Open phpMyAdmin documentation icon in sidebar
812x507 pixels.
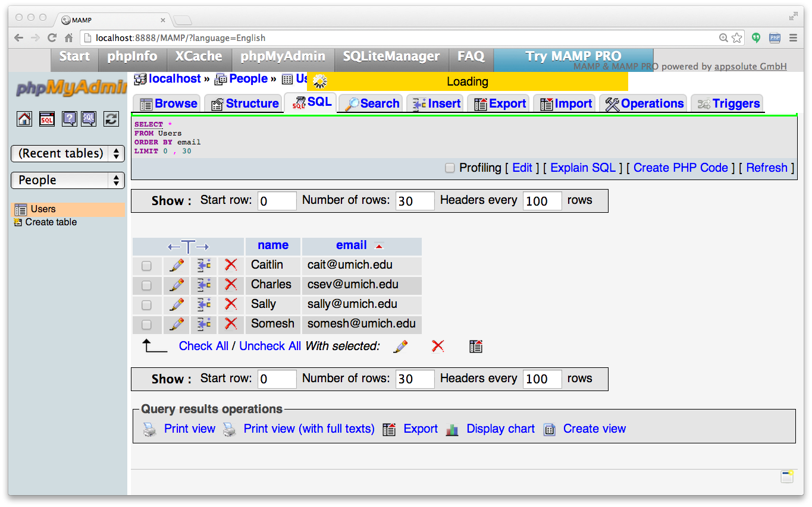pos(70,119)
